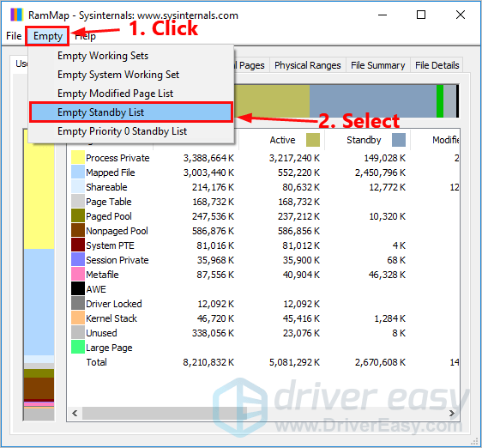Click the horizontal scrollbar right arrow

[452, 413]
